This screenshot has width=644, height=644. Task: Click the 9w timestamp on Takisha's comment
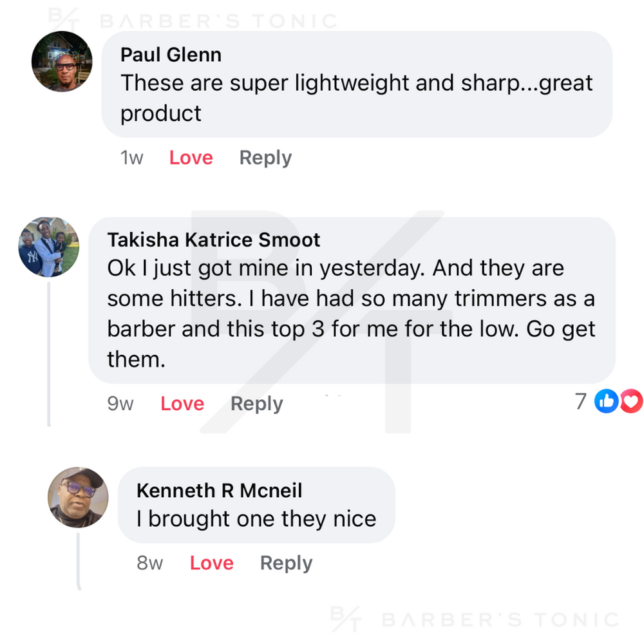tap(120, 404)
